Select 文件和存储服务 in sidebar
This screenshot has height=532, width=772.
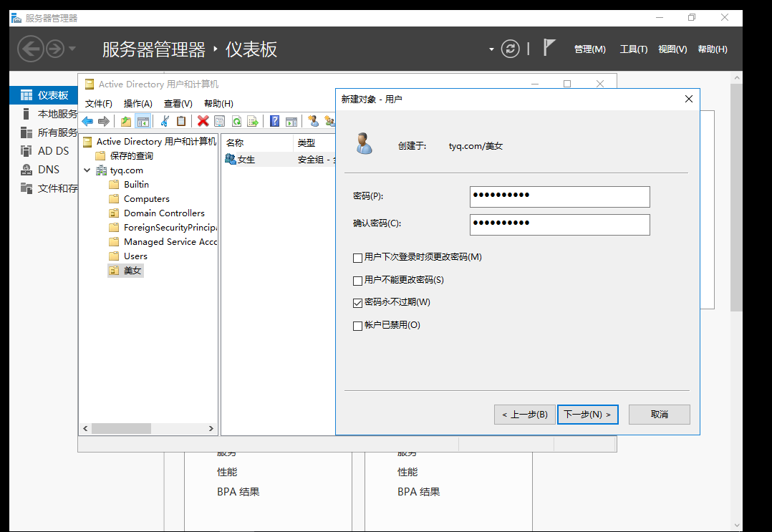point(44,188)
